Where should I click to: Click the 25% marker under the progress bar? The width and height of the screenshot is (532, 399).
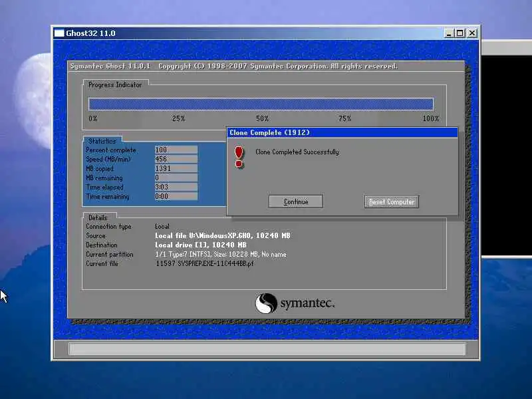[x=178, y=118]
